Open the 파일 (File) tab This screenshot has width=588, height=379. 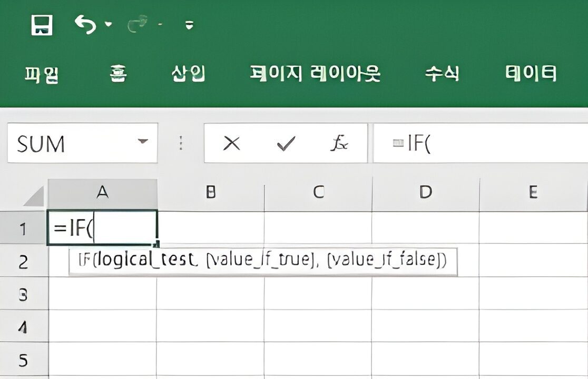click(42, 74)
